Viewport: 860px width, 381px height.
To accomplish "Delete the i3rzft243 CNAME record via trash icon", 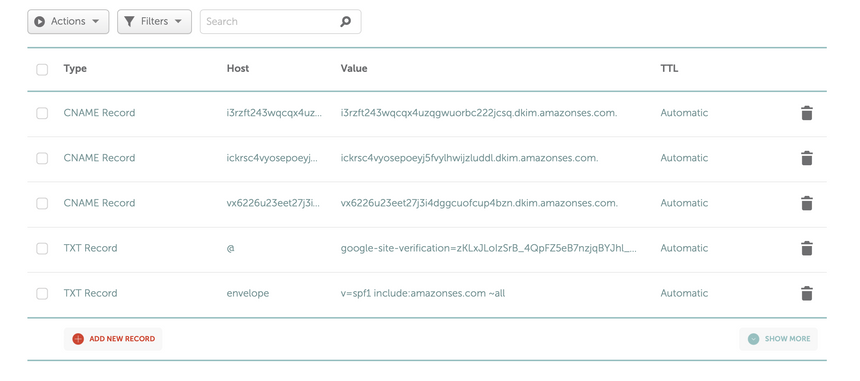I will 806,113.
